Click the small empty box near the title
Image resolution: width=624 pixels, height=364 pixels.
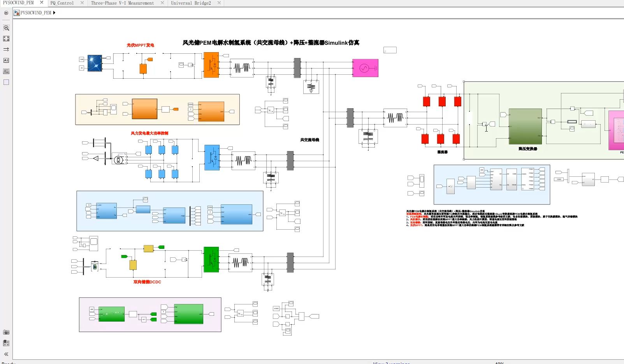point(390,50)
